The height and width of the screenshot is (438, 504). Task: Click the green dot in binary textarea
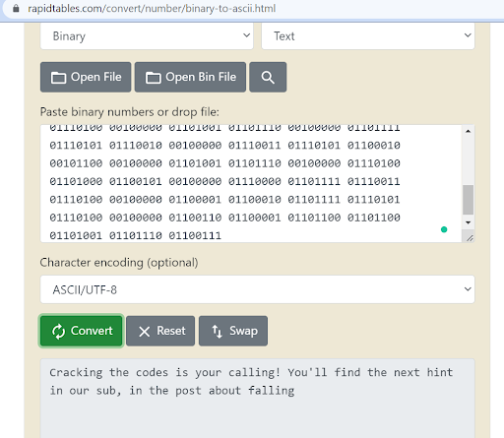coord(444,229)
